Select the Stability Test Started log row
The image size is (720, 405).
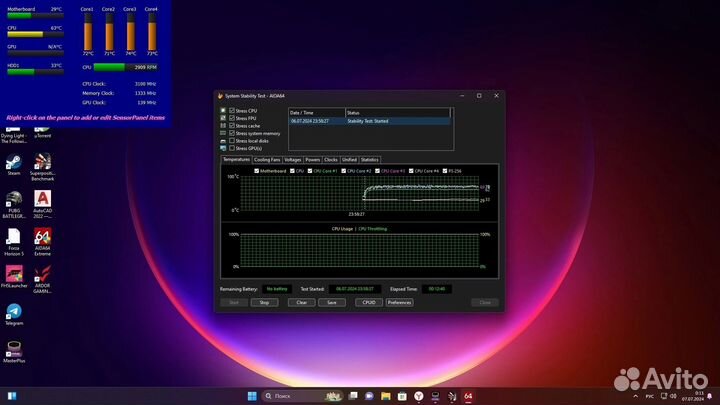pos(370,121)
